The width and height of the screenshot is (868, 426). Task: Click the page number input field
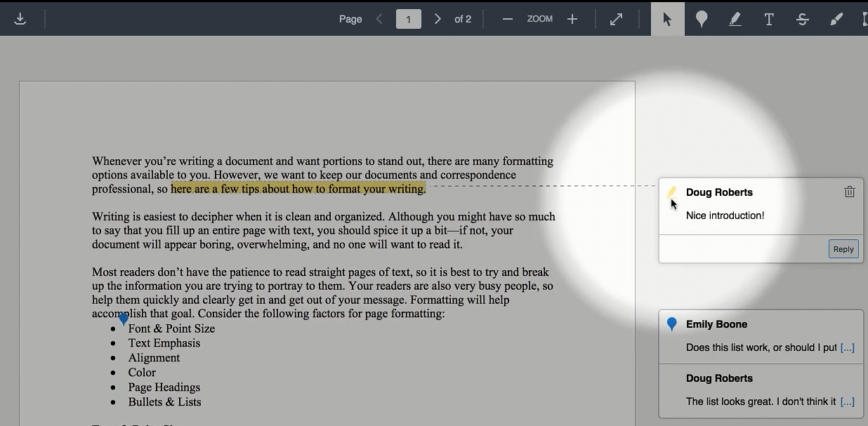[408, 19]
